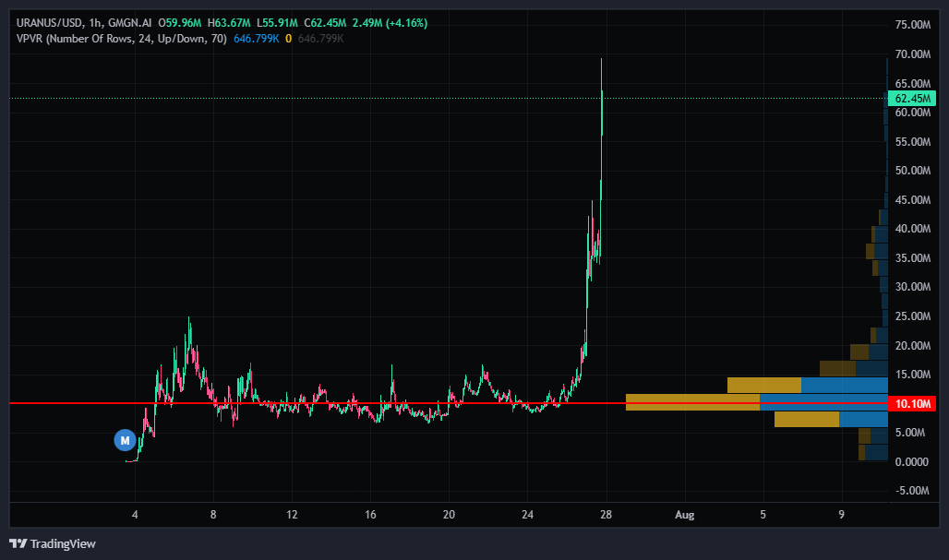Click the 5 date after Aug
Screen dimensions: 949x560
click(763, 515)
